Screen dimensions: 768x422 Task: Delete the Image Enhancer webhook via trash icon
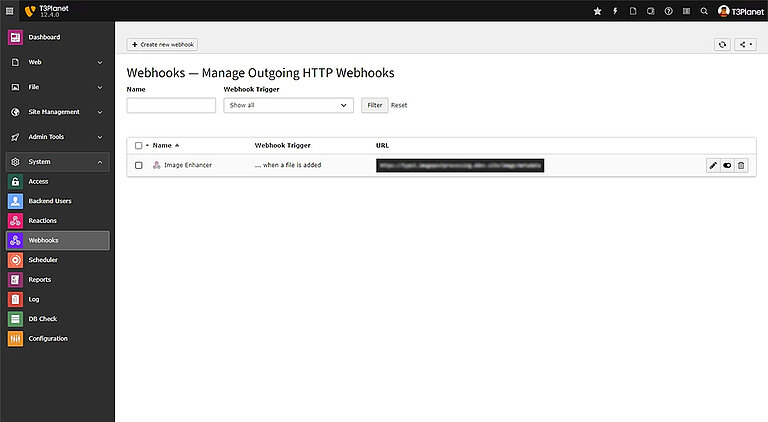(741, 165)
